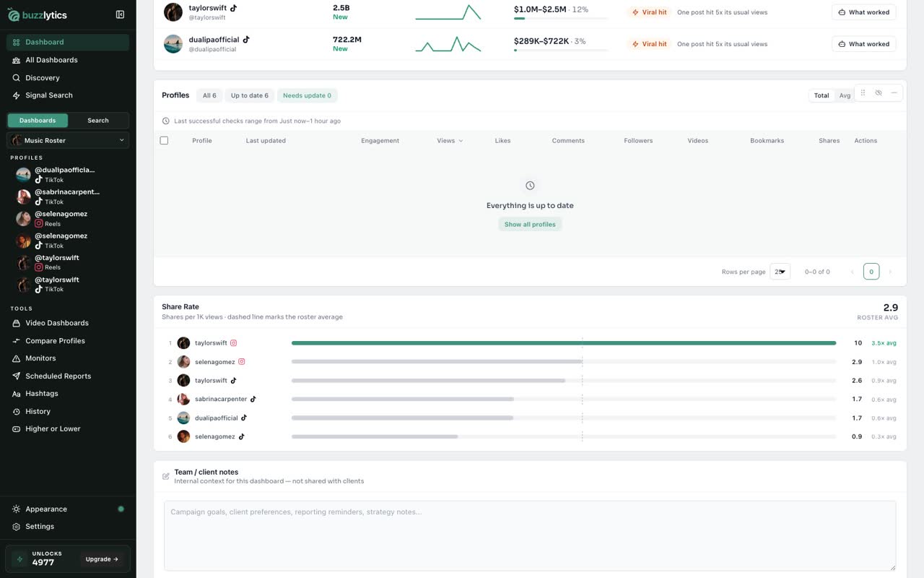The image size is (924, 578).
Task: Filter profiles by All 6
Action: click(209, 95)
